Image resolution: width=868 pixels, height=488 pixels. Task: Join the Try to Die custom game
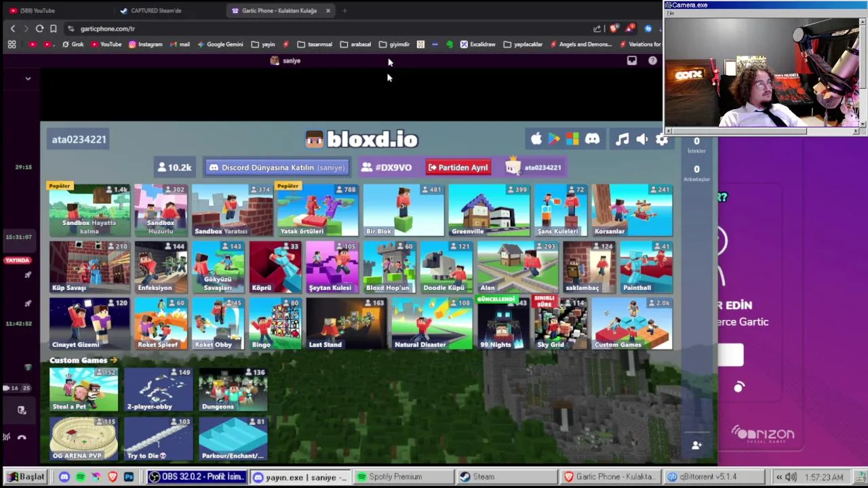[158, 439]
